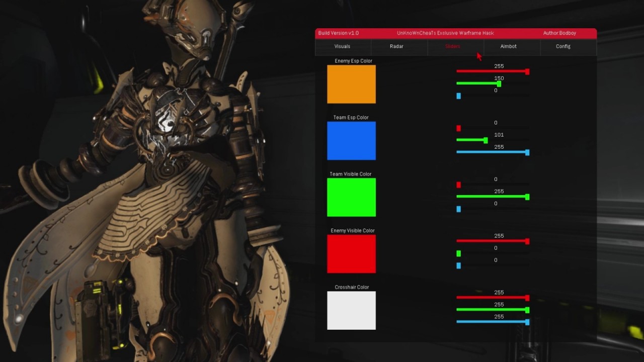Select the Sliders tab
The width and height of the screenshot is (644, 362).
[x=453, y=46]
